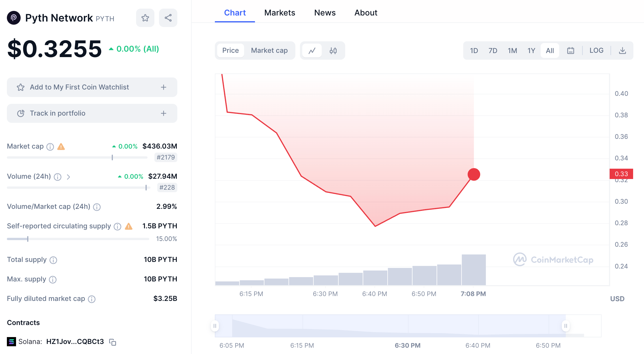Enable LOG scale on the chart
644x354 pixels.
[x=596, y=50]
